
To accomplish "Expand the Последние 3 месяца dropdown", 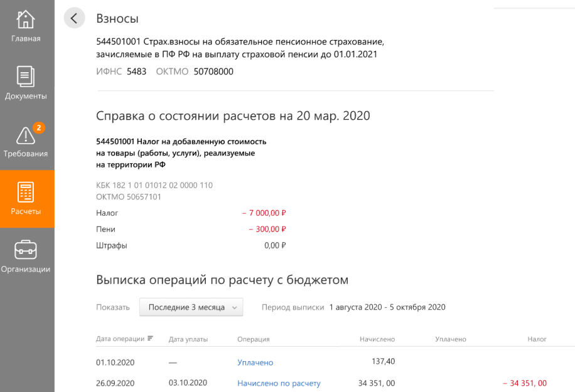I will click(191, 307).
